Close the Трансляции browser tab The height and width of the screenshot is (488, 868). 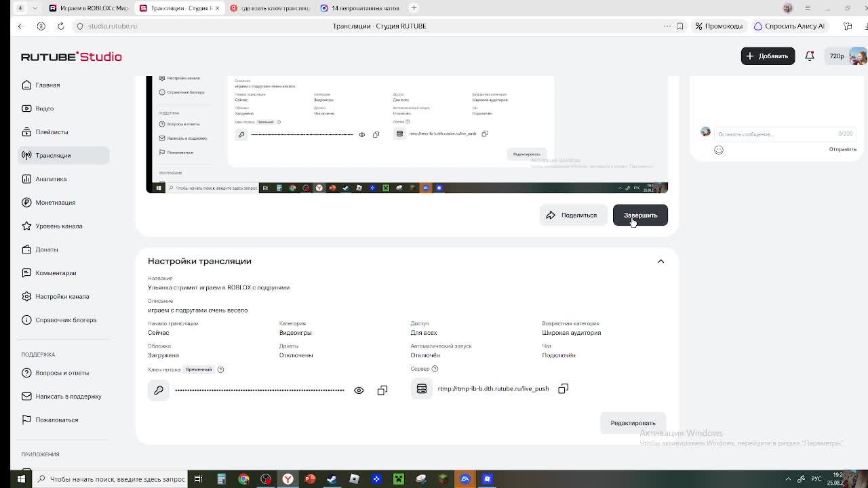point(217,8)
